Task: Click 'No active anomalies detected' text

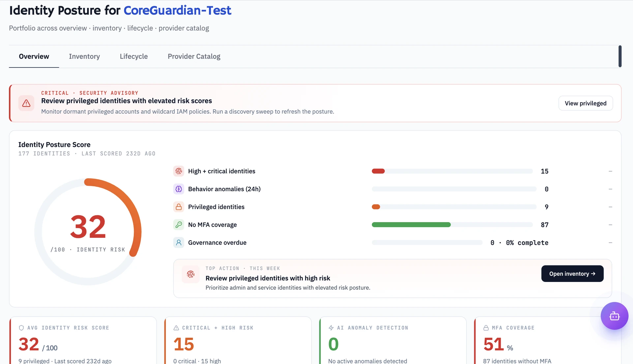Action: coord(368,361)
